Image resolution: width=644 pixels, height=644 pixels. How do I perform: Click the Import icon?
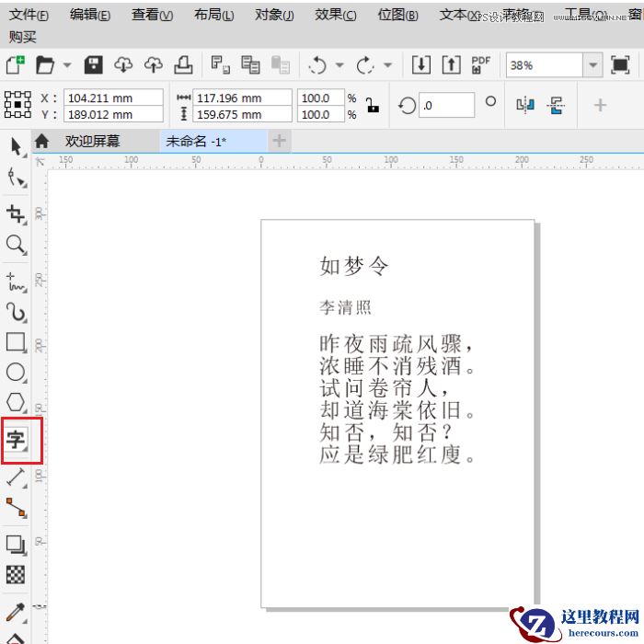click(421, 65)
